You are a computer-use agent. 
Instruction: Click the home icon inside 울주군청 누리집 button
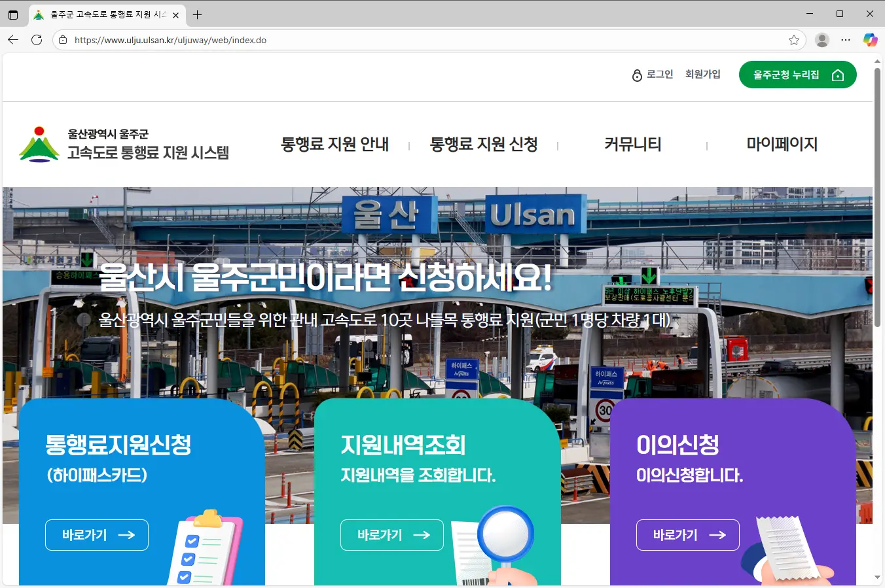(x=839, y=75)
